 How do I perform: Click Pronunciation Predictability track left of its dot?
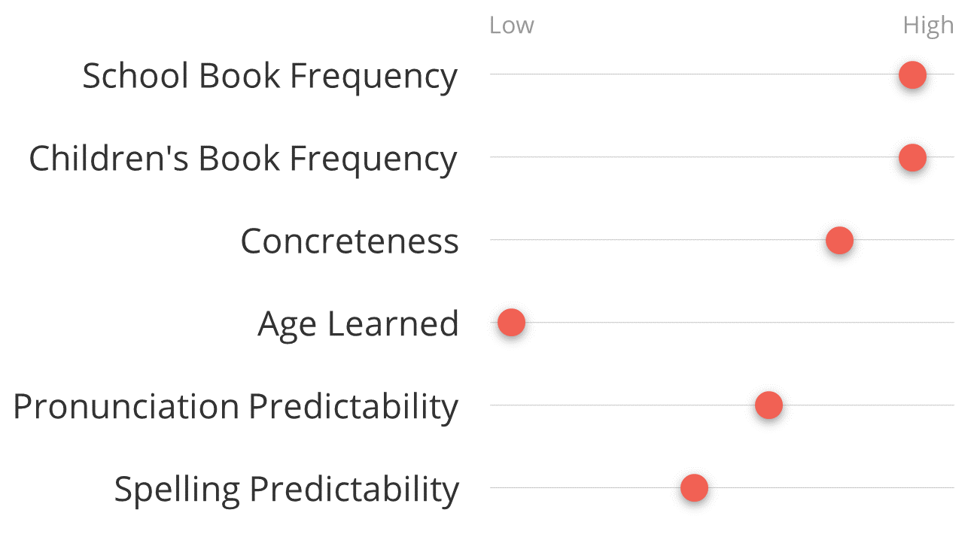pyautogui.click(x=622, y=405)
